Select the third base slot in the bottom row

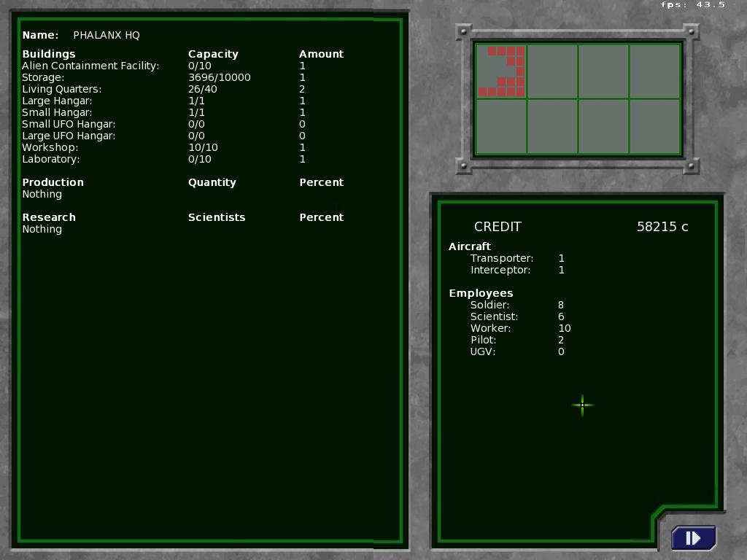click(603, 127)
